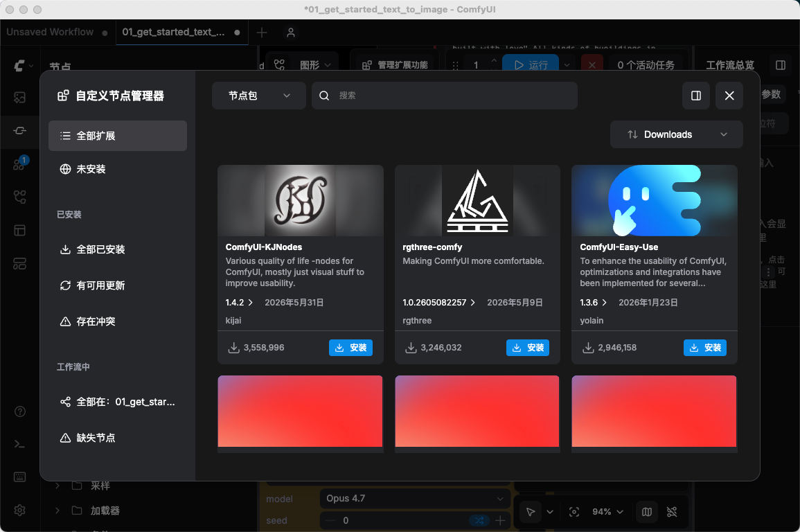Open the Downloads sort dropdown
This screenshot has width=800, height=532.
coord(677,134)
